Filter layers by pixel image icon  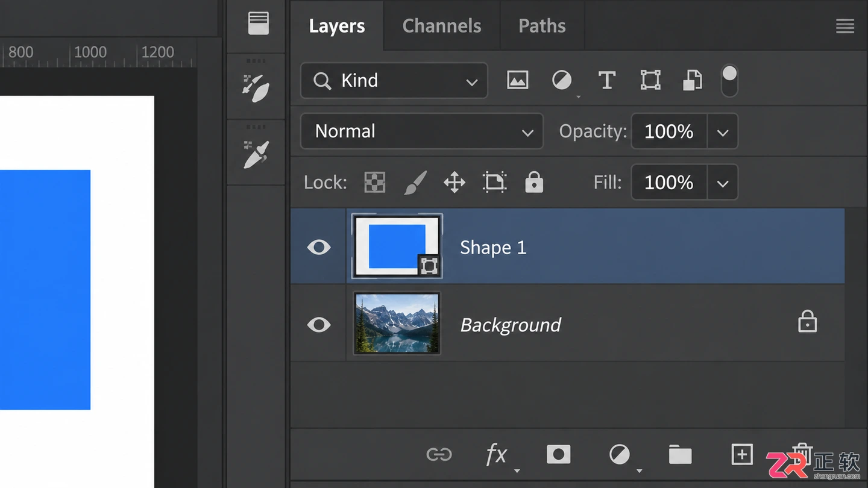point(517,80)
